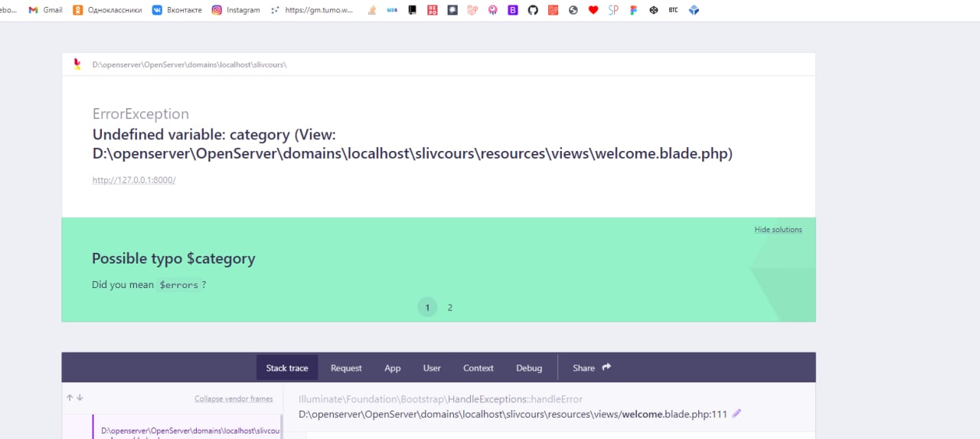Click the project path in the header
The image size is (980, 439).
(x=189, y=64)
